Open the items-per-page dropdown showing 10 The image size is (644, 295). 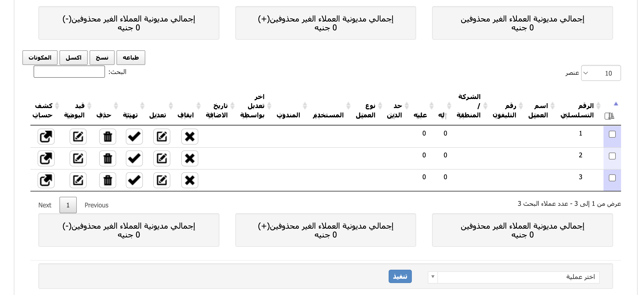click(x=601, y=73)
